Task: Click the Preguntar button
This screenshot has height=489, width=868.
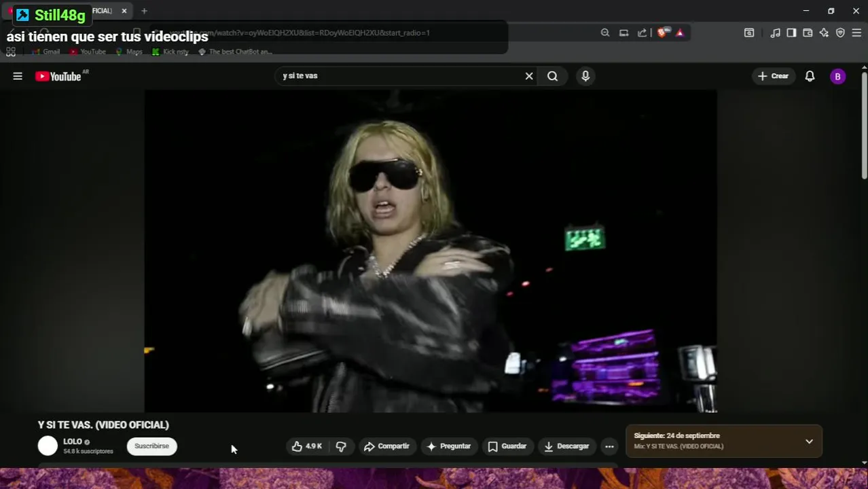Action: point(448,446)
